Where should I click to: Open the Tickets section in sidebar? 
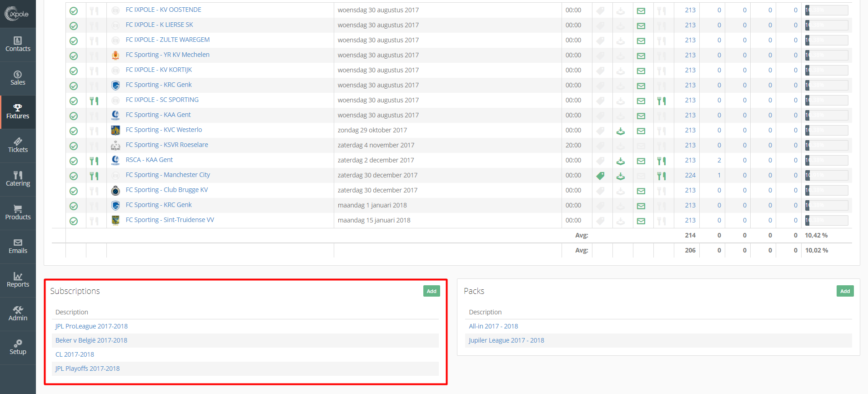18,146
